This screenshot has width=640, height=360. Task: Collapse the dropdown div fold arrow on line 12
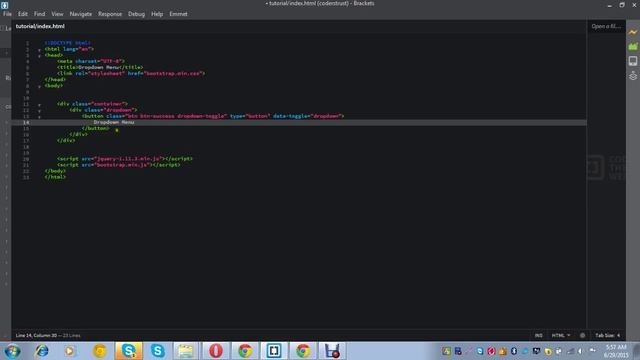[x=39, y=111]
